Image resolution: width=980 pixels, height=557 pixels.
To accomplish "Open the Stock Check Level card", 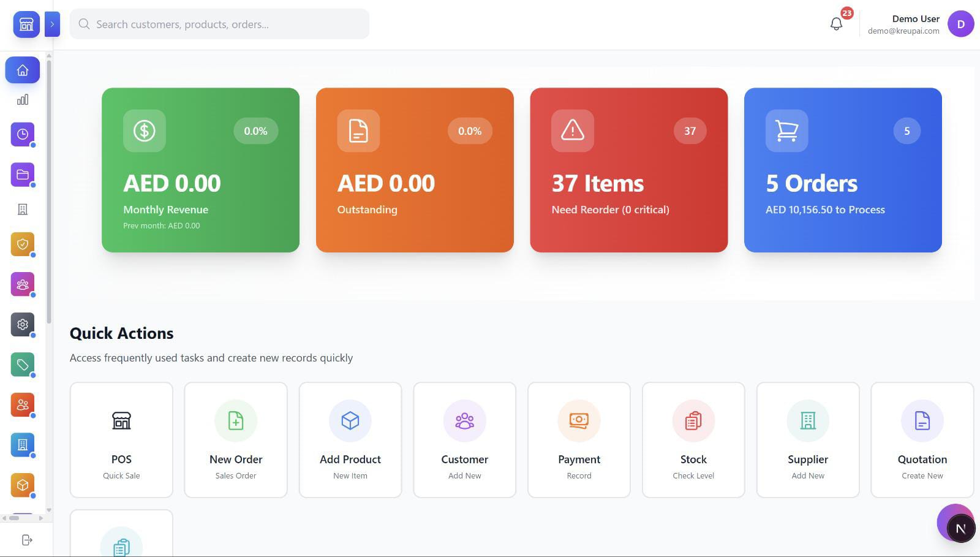I will [693, 439].
